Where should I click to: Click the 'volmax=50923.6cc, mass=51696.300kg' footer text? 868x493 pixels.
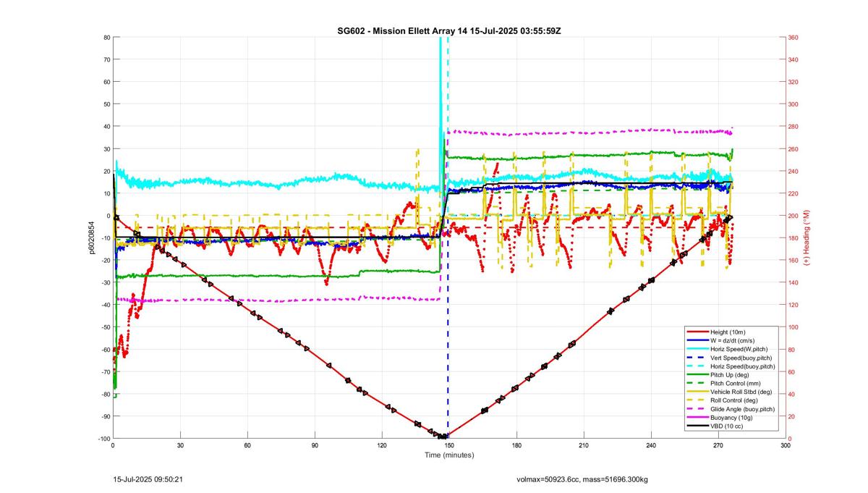582,479
